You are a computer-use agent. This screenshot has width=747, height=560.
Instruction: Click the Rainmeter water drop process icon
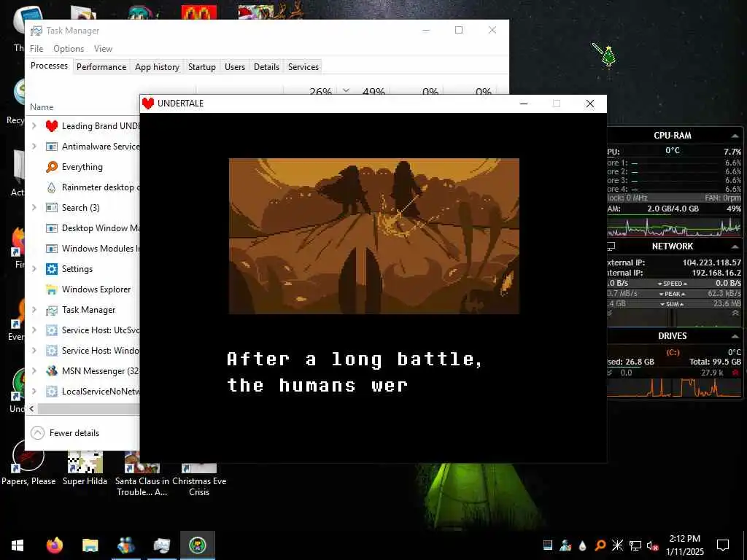tap(52, 187)
